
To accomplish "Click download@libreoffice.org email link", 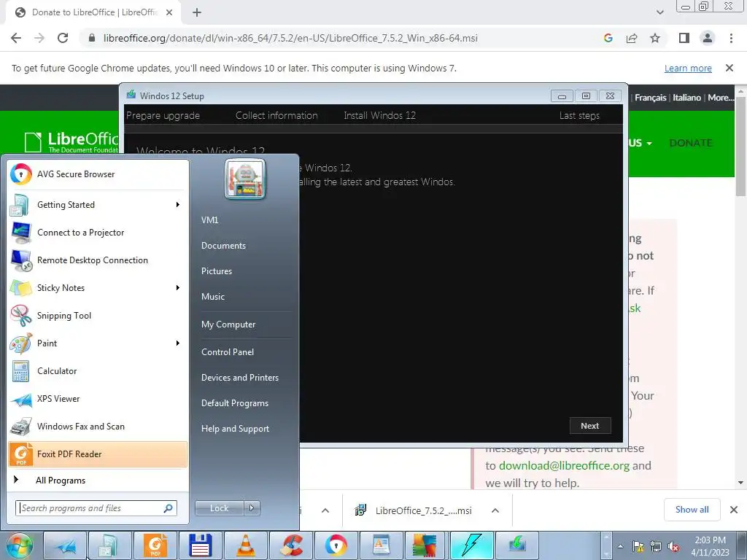I will 564,466.
